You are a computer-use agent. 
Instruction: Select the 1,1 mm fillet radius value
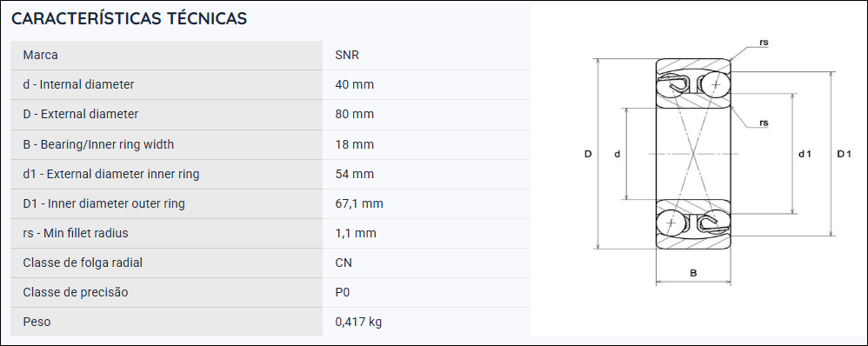(356, 233)
